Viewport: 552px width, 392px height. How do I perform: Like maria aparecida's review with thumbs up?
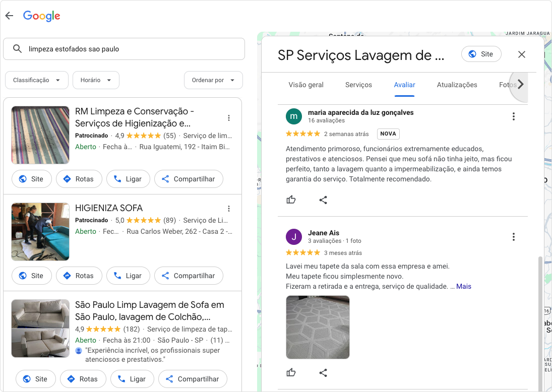(291, 200)
